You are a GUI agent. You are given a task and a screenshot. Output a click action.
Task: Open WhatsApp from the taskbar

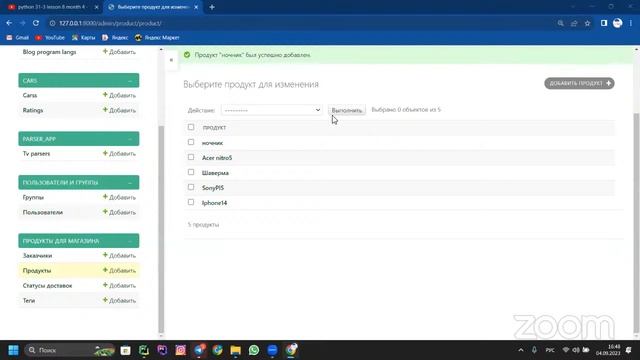tap(254, 350)
